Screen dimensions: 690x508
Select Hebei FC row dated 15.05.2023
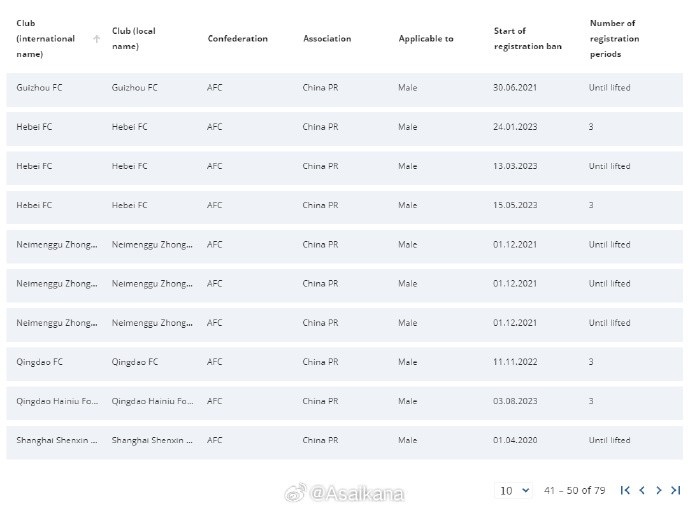point(345,207)
